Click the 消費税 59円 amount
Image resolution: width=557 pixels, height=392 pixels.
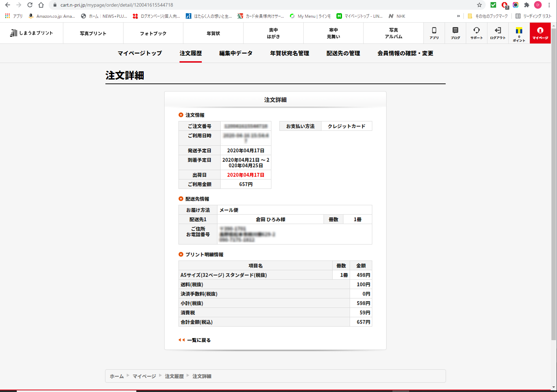click(365, 313)
